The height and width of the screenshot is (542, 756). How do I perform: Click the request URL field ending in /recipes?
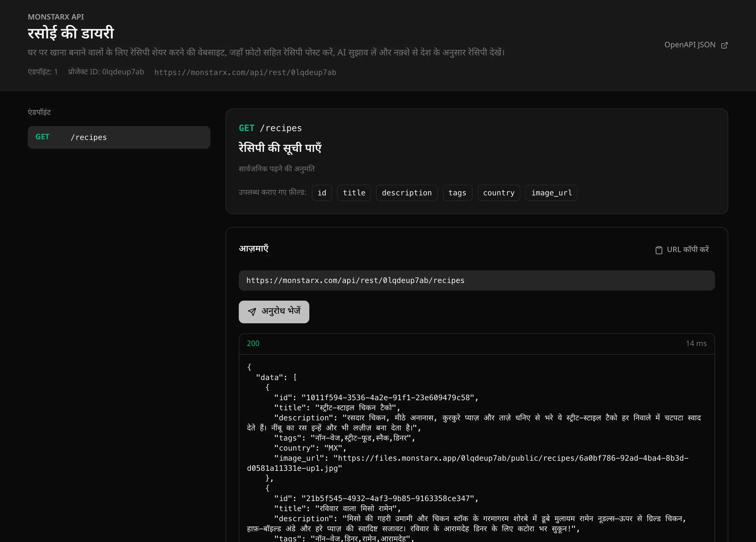tap(476, 280)
